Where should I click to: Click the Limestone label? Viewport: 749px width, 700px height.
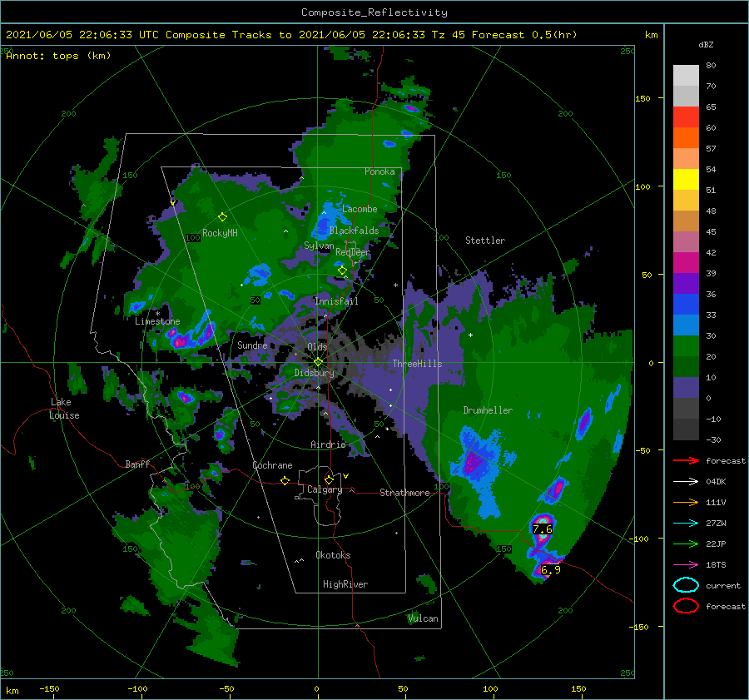click(x=157, y=321)
